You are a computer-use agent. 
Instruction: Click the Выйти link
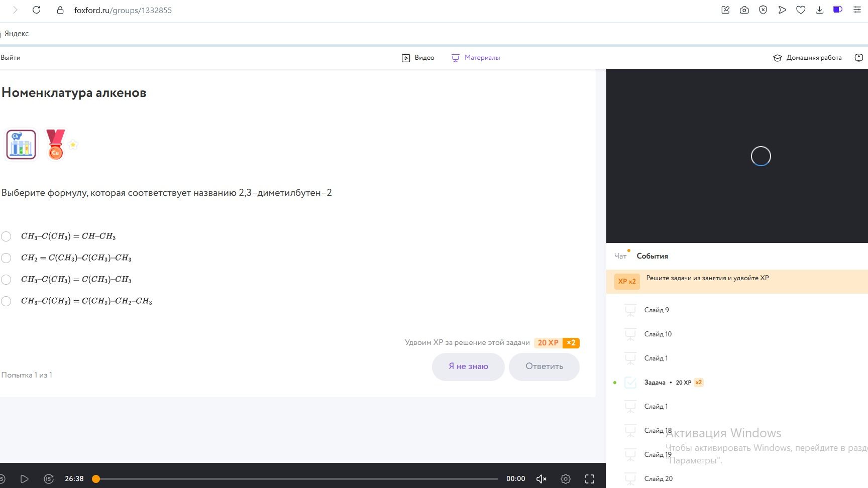tap(11, 58)
